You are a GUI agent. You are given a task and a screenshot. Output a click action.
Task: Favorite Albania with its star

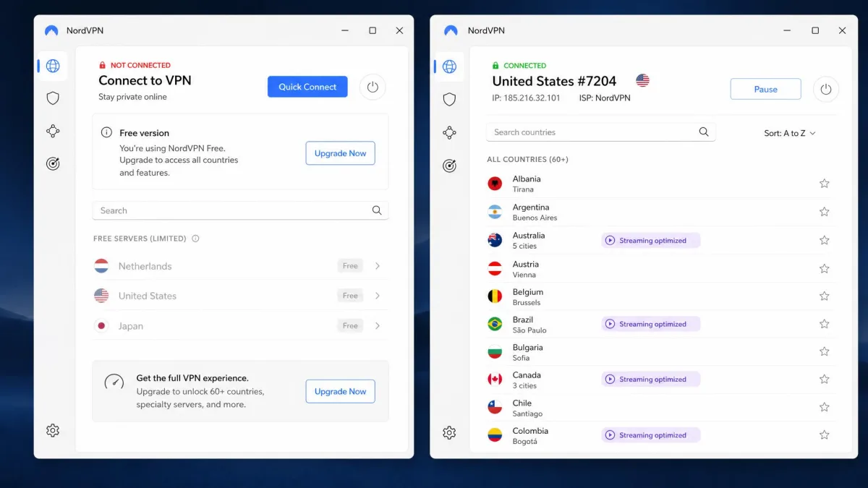click(x=824, y=184)
